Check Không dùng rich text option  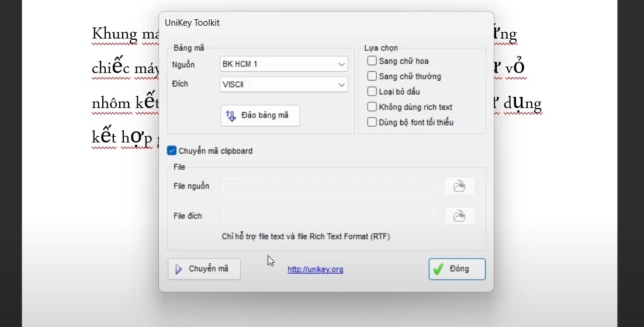click(x=372, y=107)
